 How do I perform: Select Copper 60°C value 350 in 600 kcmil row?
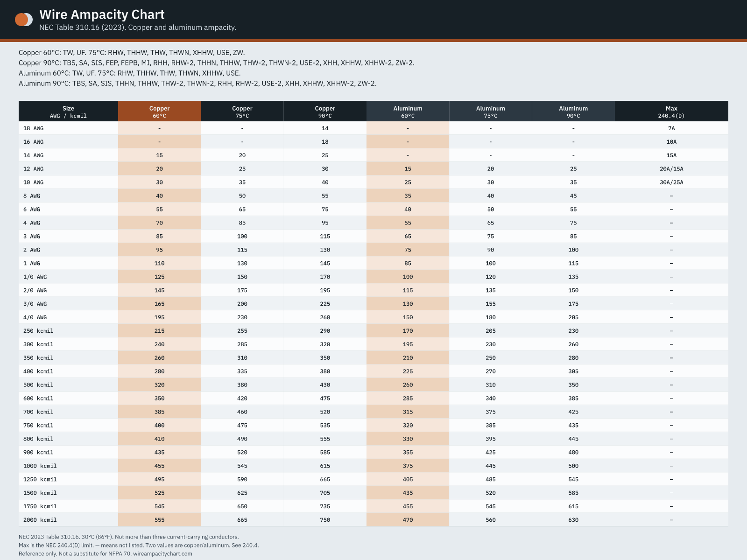159,399
